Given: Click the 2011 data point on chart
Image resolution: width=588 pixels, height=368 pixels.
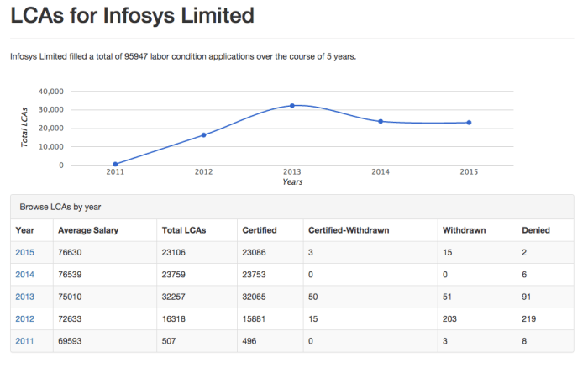Looking at the screenshot, I should pyautogui.click(x=115, y=164).
